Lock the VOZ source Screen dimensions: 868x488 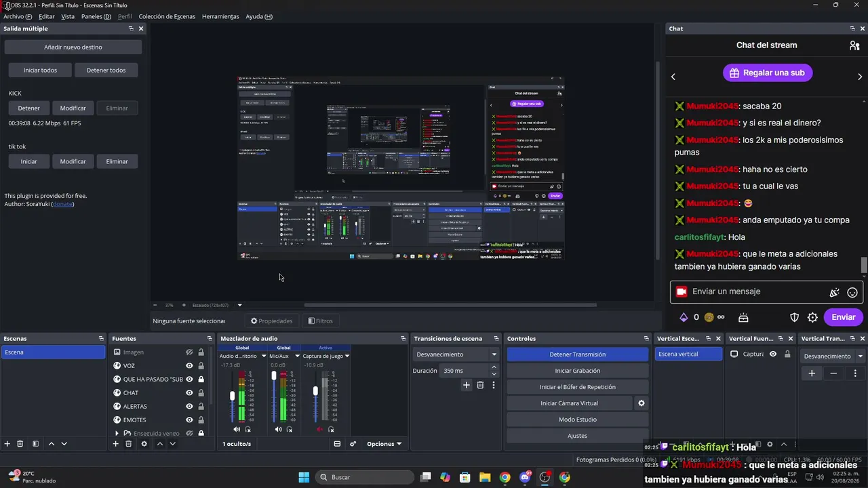click(x=201, y=366)
